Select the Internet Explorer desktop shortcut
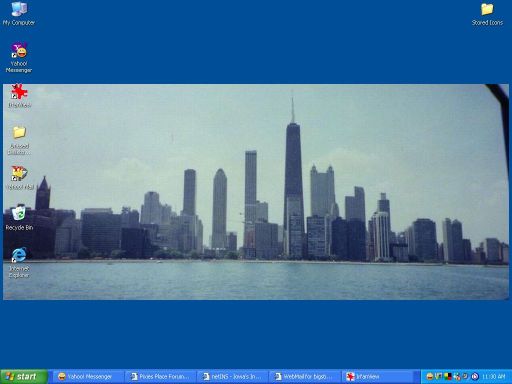This screenshot has height=384, width=512. 19,262
